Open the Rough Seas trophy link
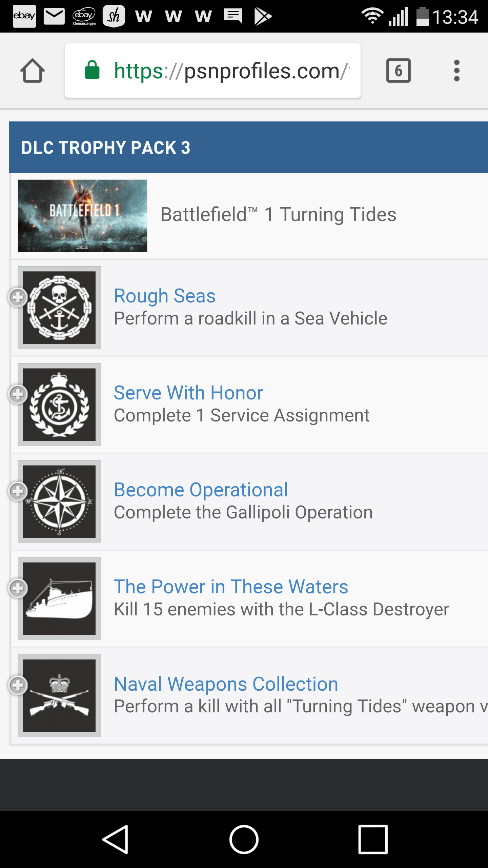This screenshot has width=488, height=868. (x=165, y=296)
